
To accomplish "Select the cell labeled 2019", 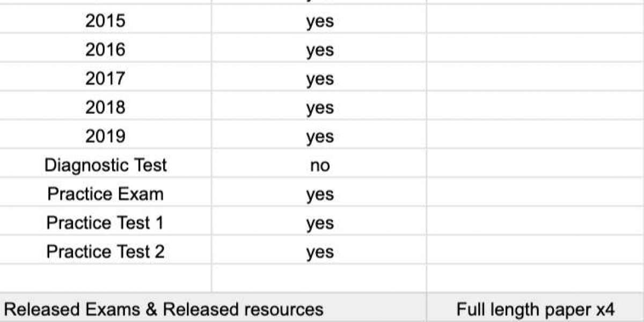I will coord(105,137).
